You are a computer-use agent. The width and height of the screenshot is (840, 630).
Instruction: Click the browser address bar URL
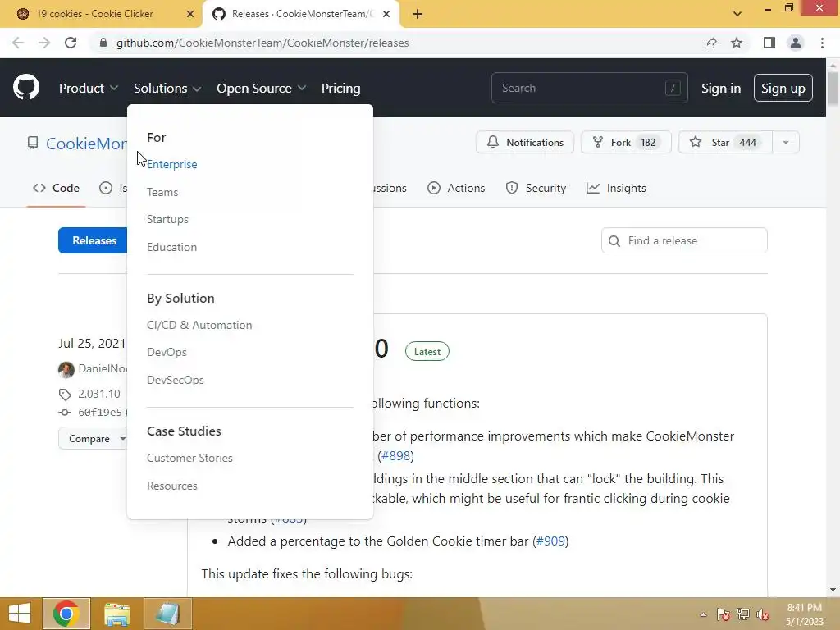[262, 43]
